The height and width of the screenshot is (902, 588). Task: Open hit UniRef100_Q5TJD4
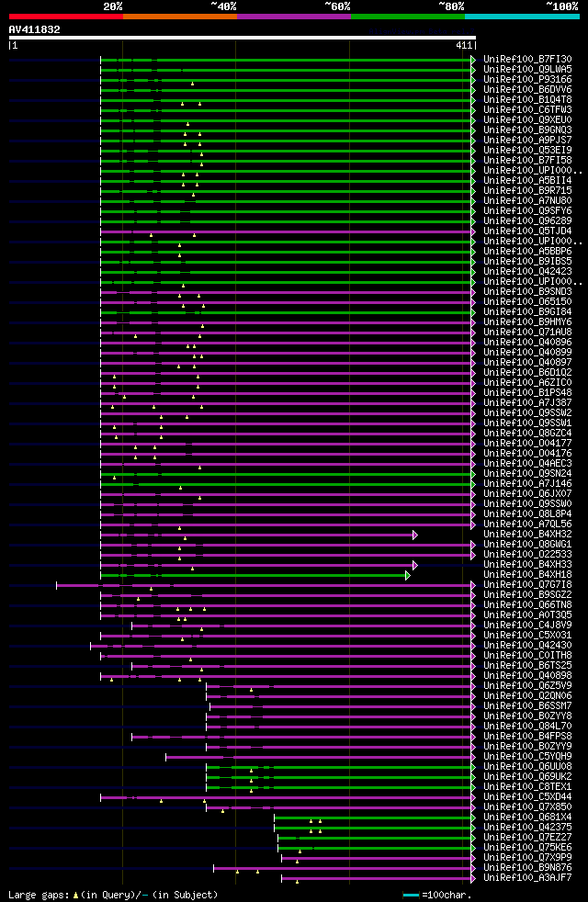[527, 231]
